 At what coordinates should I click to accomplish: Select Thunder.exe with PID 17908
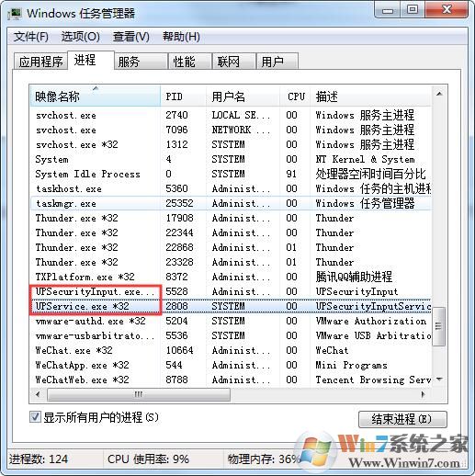point(231,218)
